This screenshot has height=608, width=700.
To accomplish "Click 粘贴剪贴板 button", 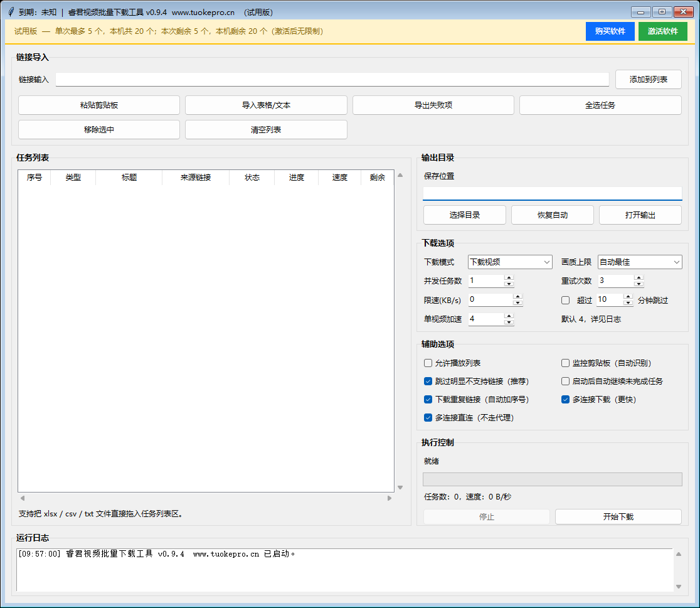I will 99,105.
